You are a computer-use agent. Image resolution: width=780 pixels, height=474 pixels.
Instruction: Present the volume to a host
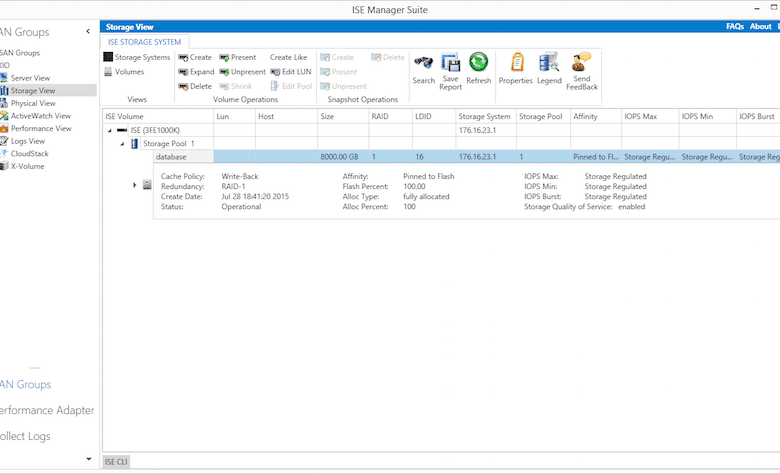(x=238, y=57)
